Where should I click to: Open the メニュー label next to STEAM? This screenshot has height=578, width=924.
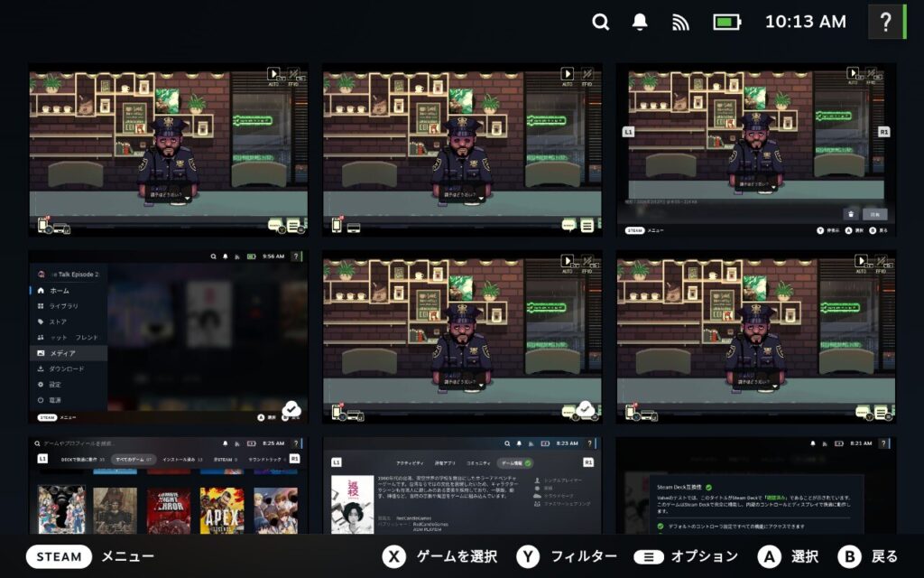point(127,556)
